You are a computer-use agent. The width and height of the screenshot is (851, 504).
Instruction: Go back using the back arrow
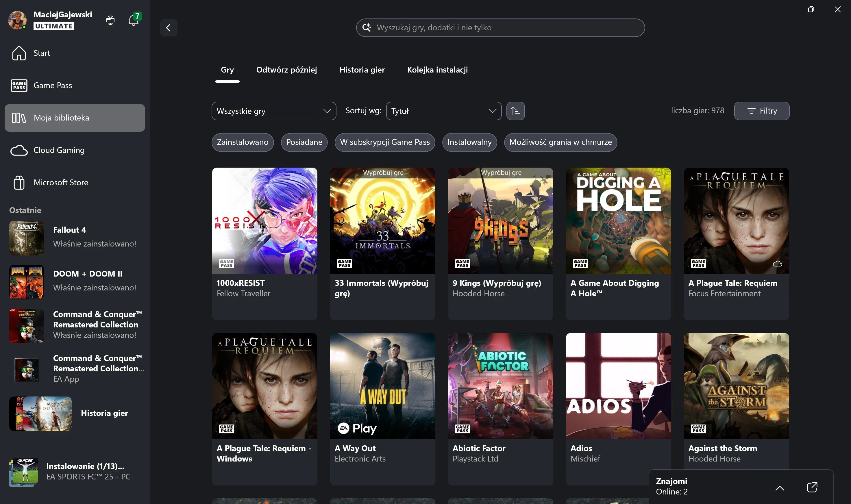169,27
